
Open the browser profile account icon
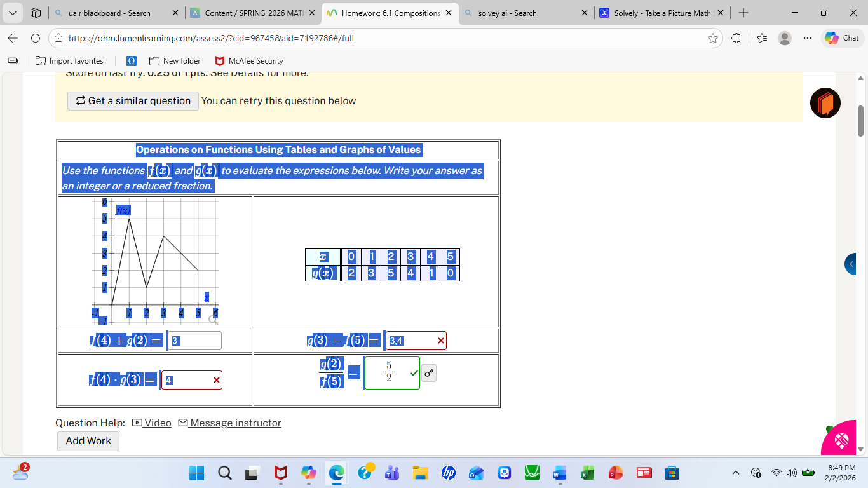(784, 38)
